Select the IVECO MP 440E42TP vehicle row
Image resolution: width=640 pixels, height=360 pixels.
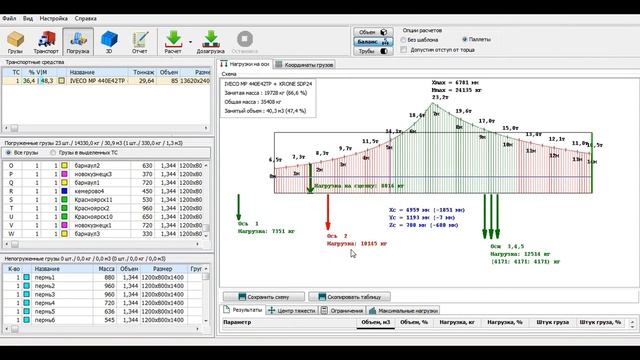tap(106, 81)
